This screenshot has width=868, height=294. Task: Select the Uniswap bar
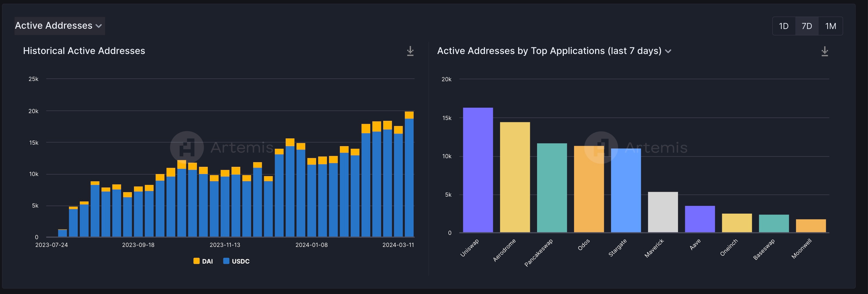[x=478, y=170]
